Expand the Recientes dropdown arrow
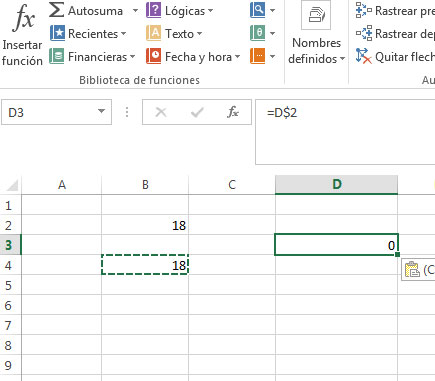This screenshot has width=435, height=381. pyautogui.click(x=124, y=34)
